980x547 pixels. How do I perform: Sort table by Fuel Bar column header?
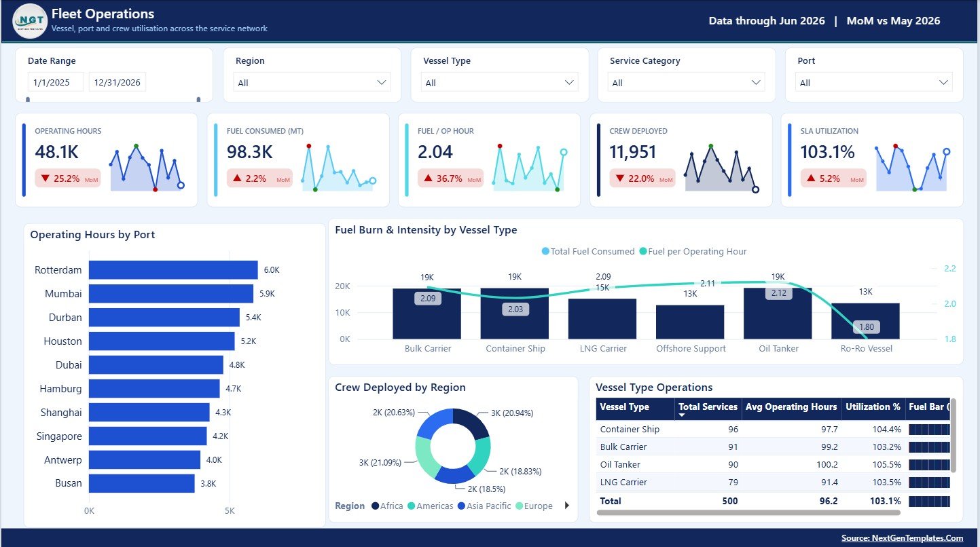[928, 409]
